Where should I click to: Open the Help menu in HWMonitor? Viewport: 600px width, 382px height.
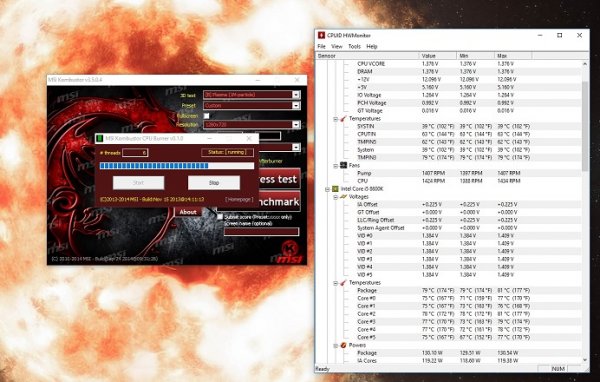coord(372,46)
